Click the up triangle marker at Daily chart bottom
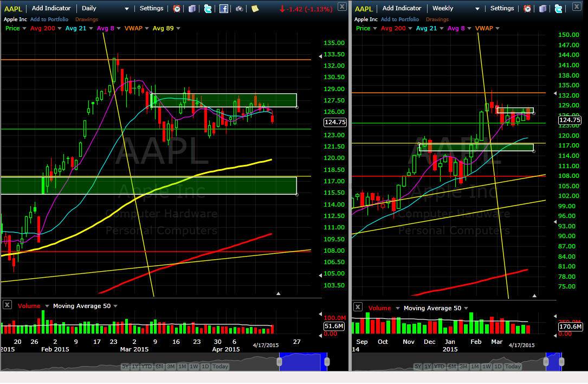This screenshot has width=588, height=384. click(278, 293)
